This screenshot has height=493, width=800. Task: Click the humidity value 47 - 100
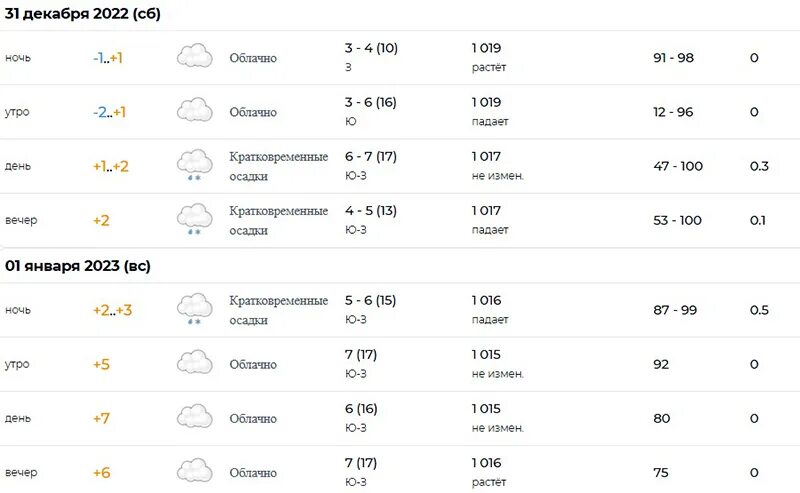tap(678, 166)
